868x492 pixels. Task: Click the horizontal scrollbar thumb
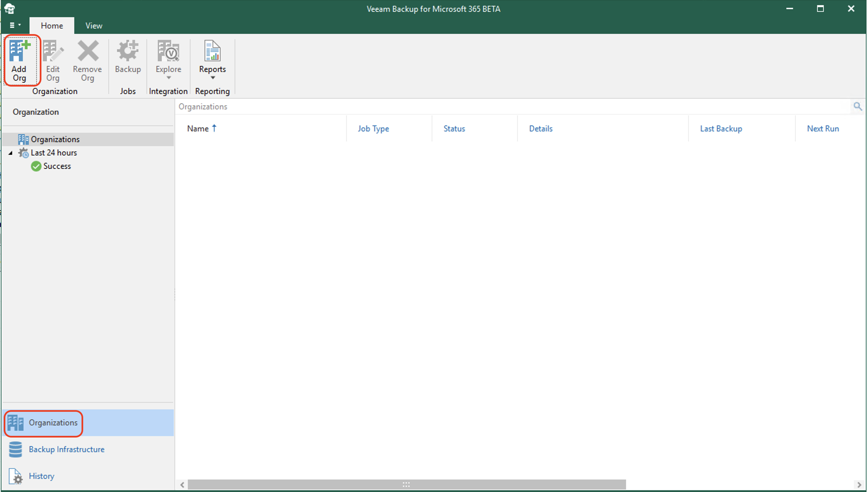[x=407, y=485]
